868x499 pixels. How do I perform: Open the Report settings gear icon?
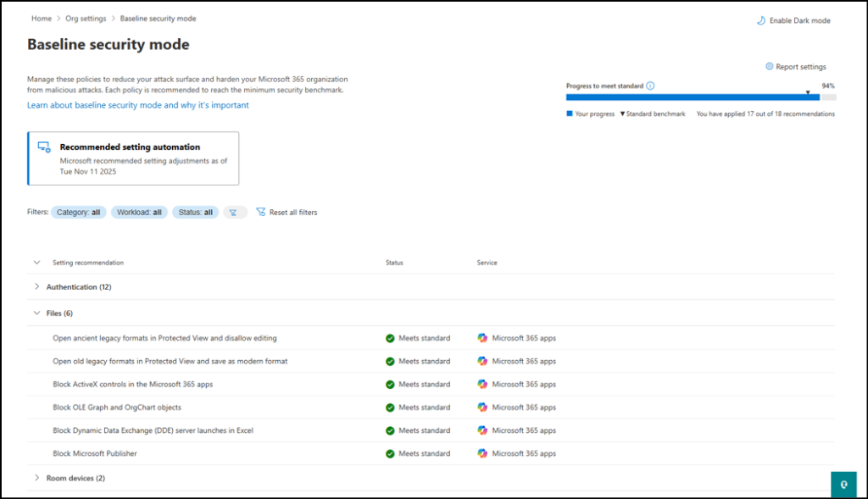tap(770, 66)
